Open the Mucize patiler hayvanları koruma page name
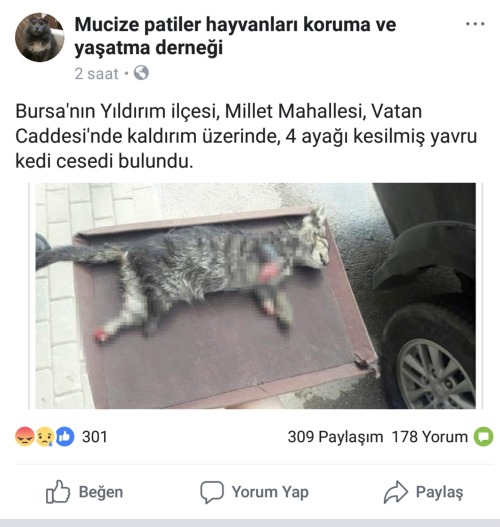The height and width of the screenshot is (527, 500). pyautogui.click(x=235, y=36)
